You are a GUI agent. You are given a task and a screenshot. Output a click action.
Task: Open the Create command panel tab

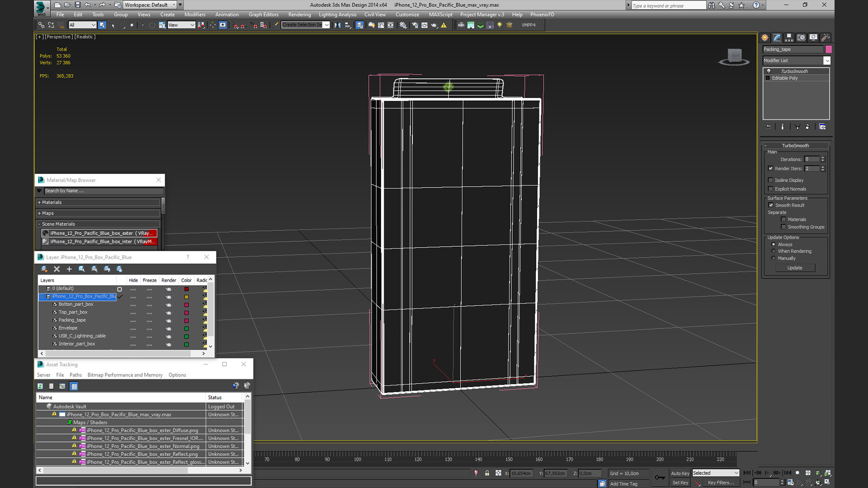point(764,38)
